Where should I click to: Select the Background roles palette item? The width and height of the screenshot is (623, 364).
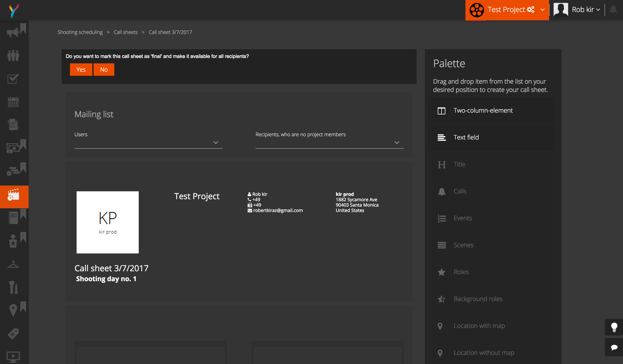click(x=491, y=299)
